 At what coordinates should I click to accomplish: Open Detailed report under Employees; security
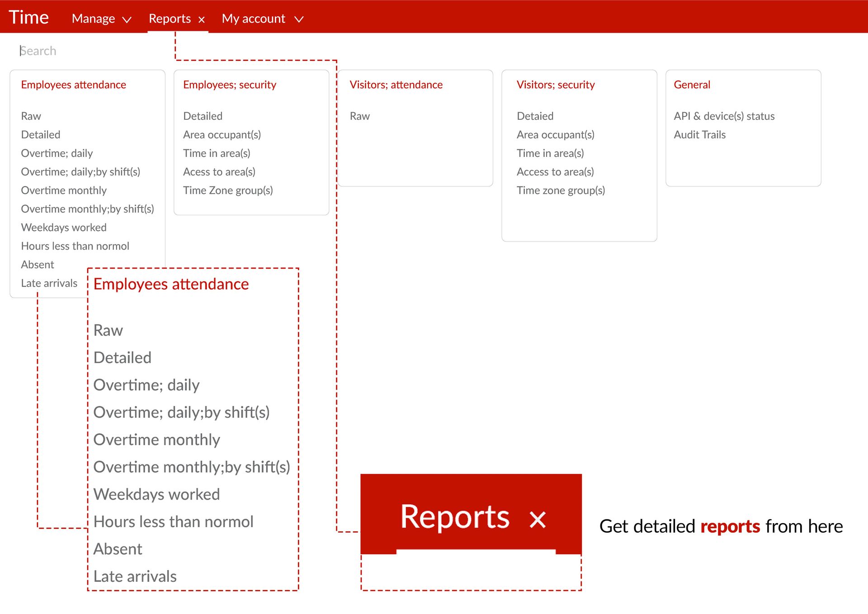203,116
